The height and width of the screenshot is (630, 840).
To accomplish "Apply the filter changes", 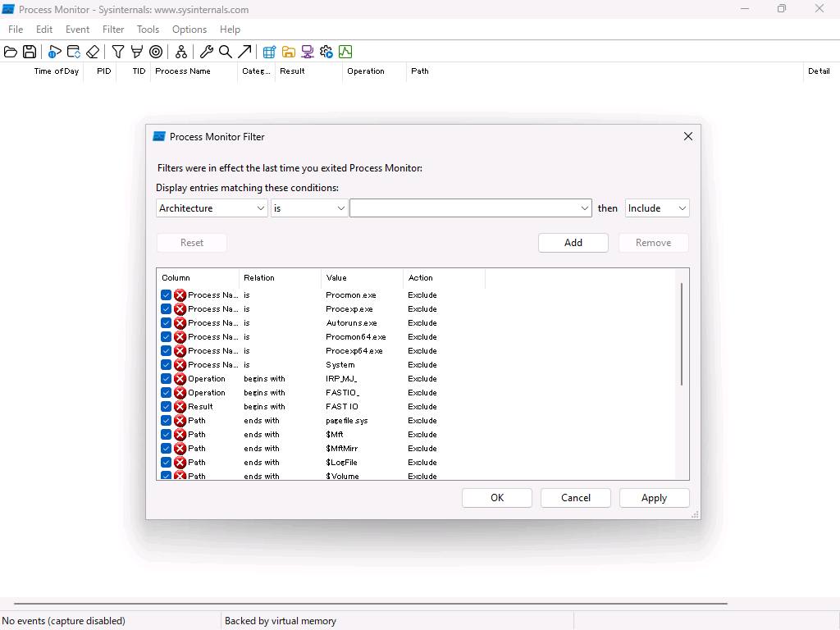I will [x=654, y=497].
